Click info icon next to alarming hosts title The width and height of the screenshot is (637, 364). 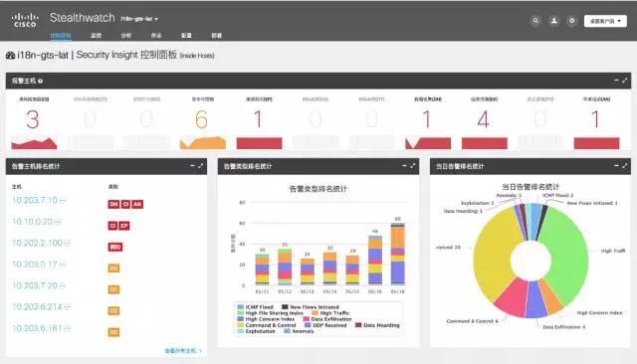coord(40,82)
